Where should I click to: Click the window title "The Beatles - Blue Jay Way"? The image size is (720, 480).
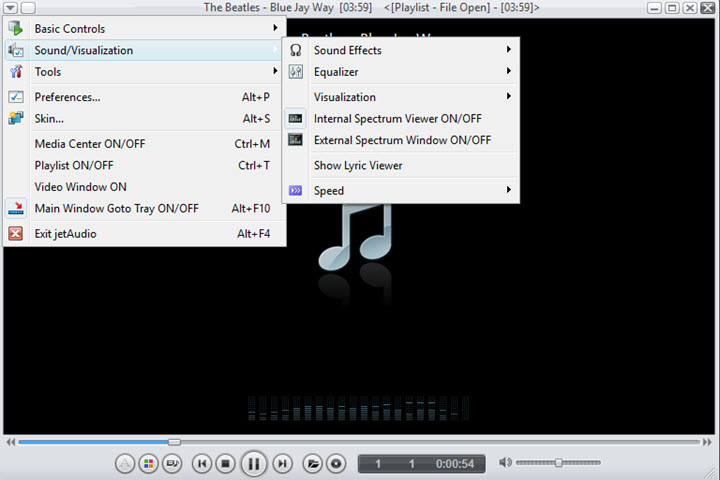[x=269, y=7]
